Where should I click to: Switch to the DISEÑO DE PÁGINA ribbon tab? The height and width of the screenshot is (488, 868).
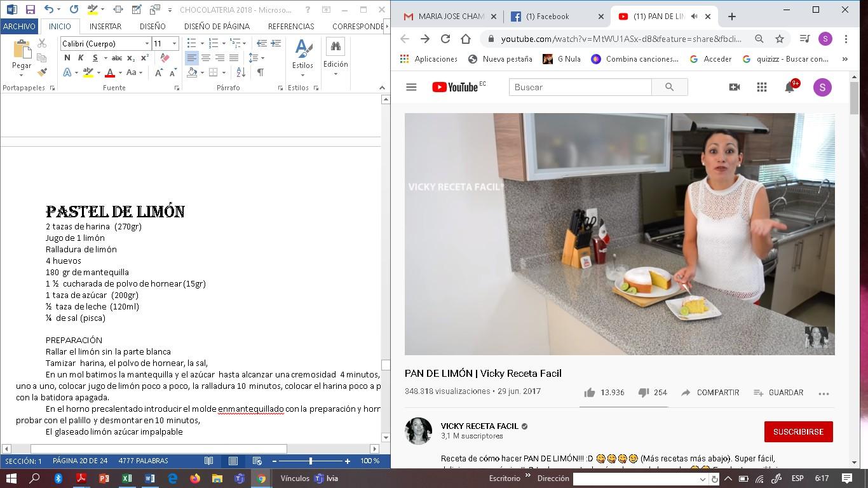217,26
